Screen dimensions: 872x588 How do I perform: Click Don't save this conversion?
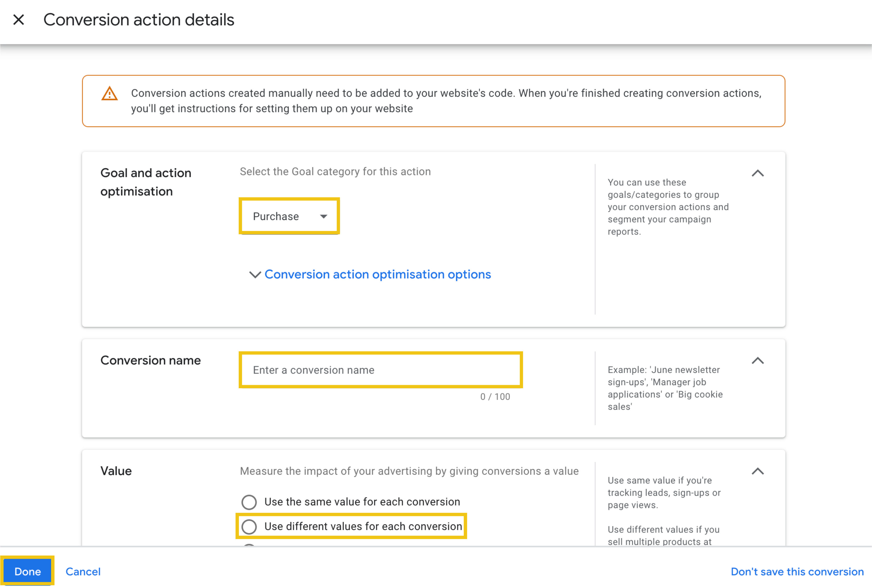(x=797, y=572)
